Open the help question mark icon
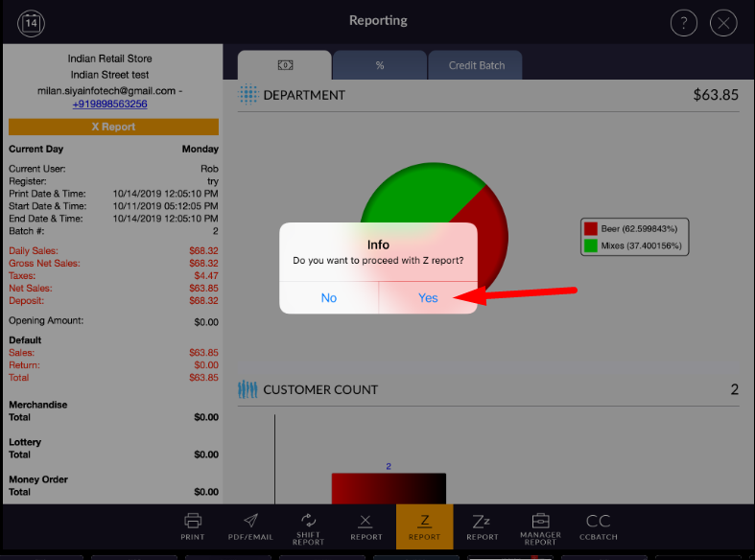This screenshot has height=560, width=755. point(683,23)
